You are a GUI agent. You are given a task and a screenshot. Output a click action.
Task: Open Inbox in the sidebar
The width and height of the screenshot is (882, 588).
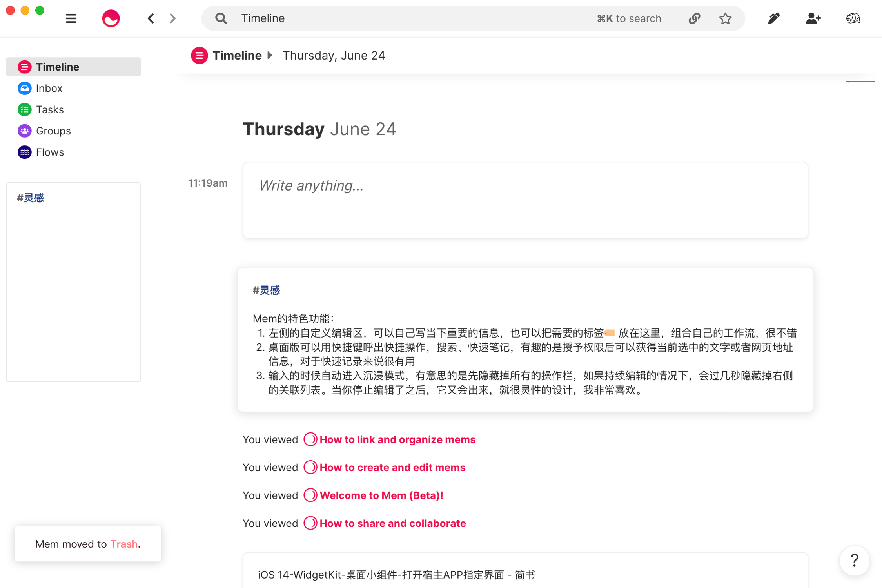pos(49,88)
